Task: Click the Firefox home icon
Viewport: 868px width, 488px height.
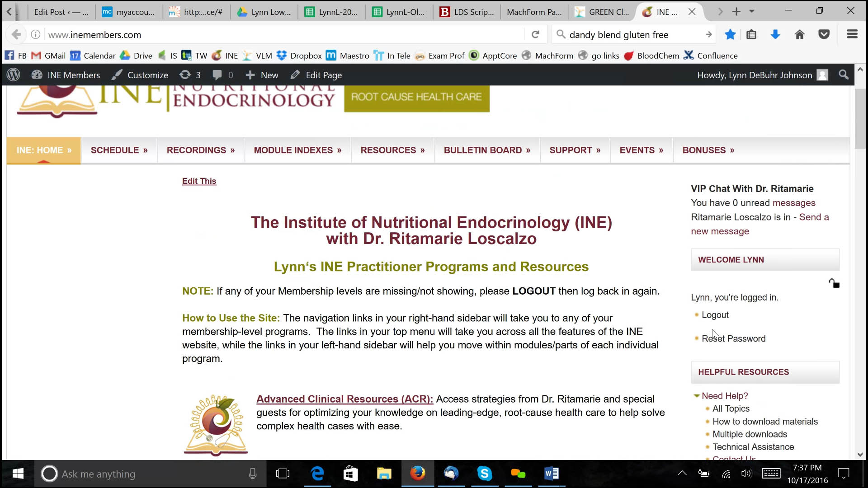Action: (799, 35)
